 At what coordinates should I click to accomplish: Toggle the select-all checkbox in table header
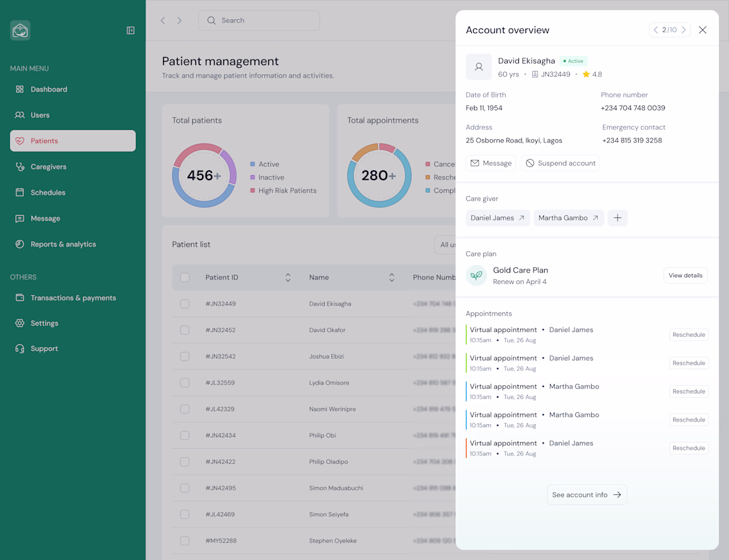tap(185, 278)
